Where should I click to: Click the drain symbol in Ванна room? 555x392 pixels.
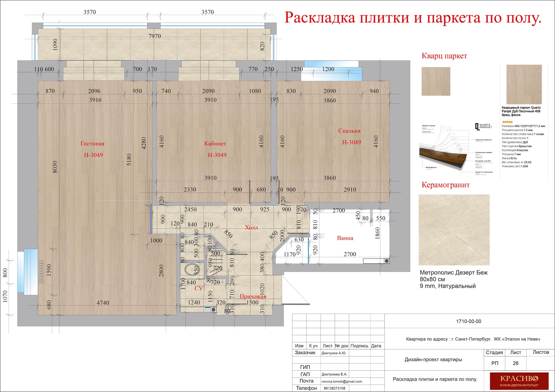[x=387, y=261]
